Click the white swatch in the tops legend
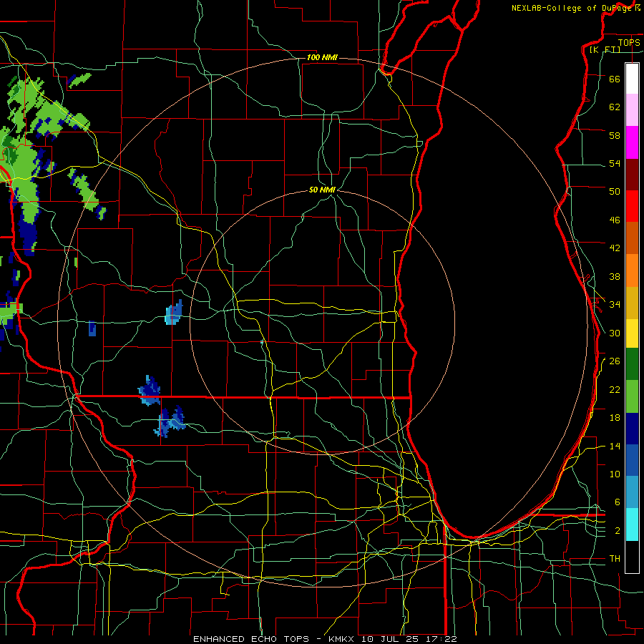644x644 pixels. tap(632, 79)
